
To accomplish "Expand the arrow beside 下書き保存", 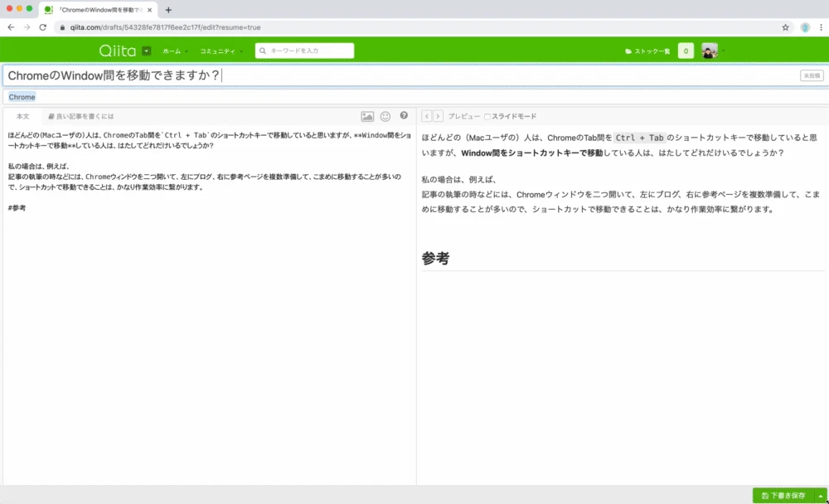I will (x=821, y=496).
